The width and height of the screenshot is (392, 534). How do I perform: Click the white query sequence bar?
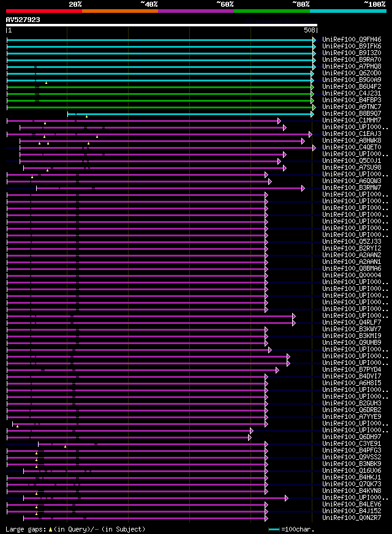(x=162, y=25)
